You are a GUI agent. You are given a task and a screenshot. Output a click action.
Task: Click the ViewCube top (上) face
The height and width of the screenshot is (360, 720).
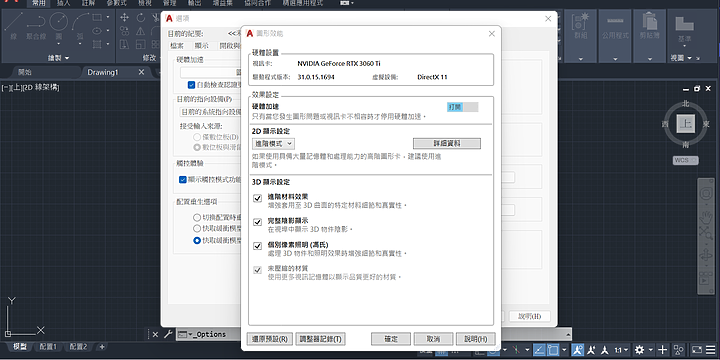686,124
